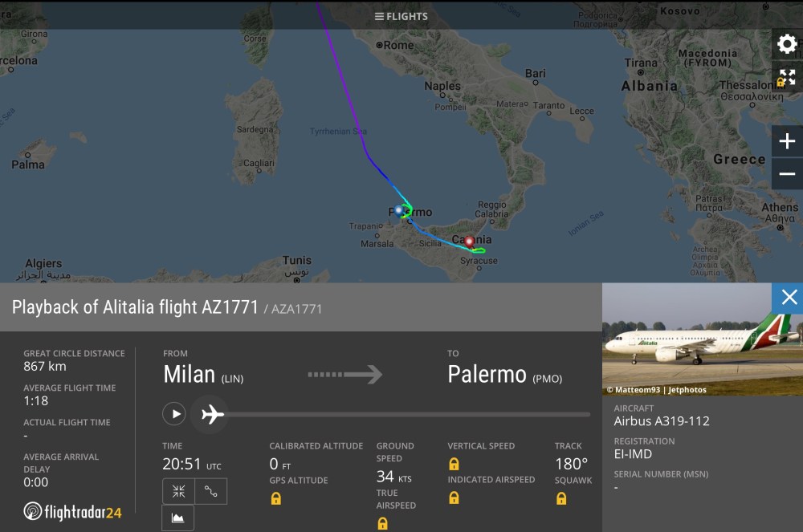Viewport: 803px width, 532px height.
Task: Click the squawk lock icon
Action: tap(561, 498)
